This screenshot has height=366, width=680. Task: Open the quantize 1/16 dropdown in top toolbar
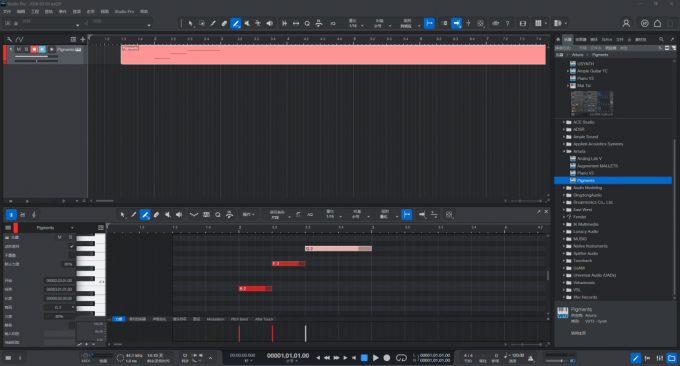pos(356,23)
